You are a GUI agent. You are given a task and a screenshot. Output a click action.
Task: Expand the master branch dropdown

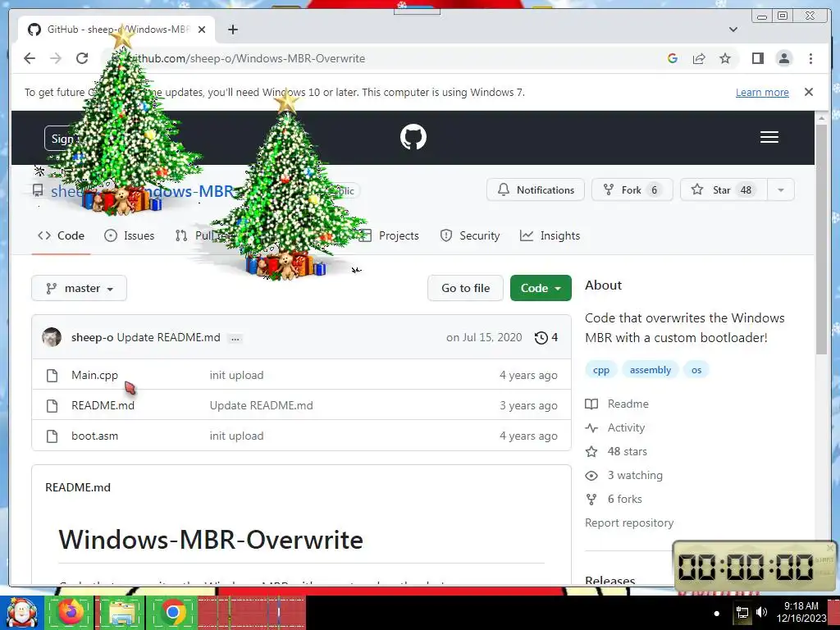pos(80,288)
